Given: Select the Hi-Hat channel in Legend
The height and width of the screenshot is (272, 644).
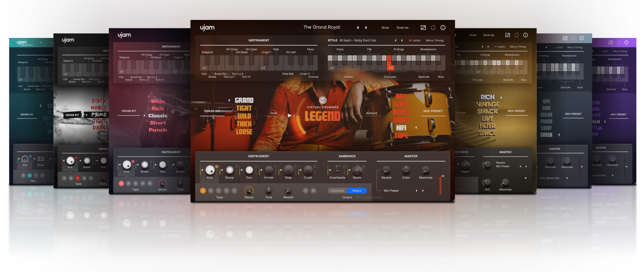Looking at the screenshot, I should [x=269, y=170].
